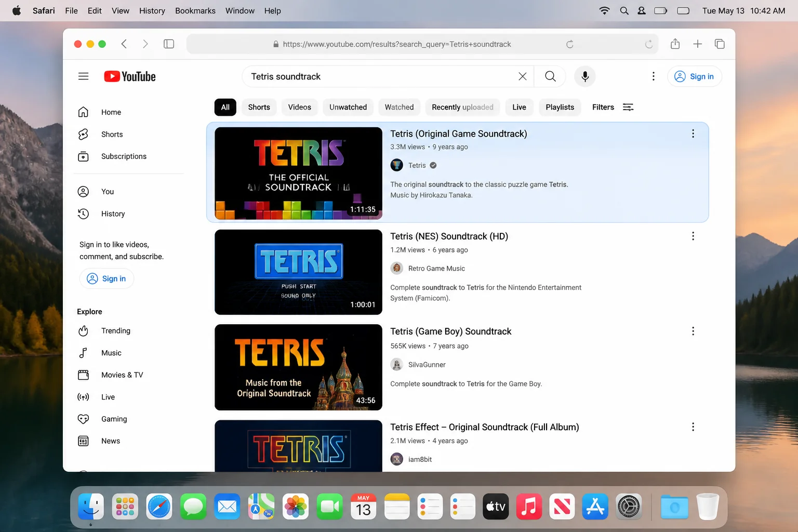
Task: Open the Tetris Effect Original Soundtrack title
Action: coord(484,427)
